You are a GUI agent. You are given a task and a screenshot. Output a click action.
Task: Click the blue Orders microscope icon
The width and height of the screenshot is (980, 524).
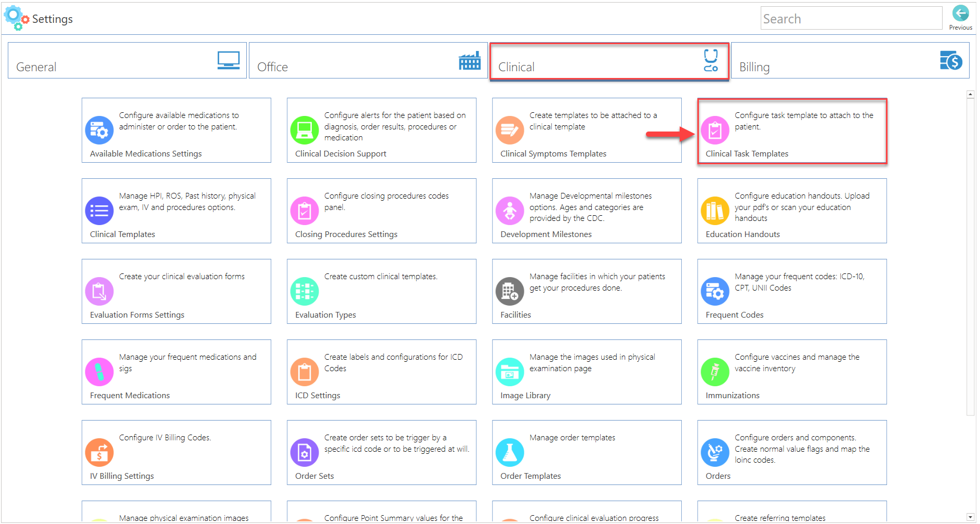(715, 452)
